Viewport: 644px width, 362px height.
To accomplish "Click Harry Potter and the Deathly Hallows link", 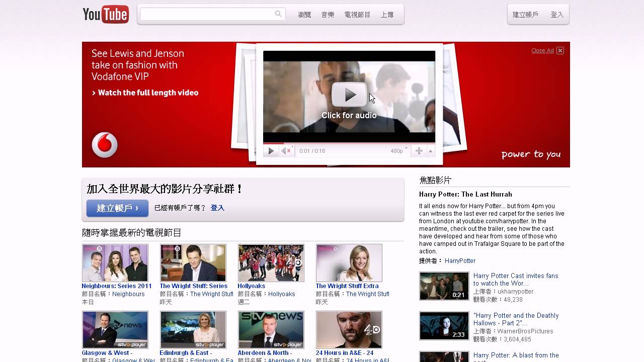I will [516, 319].
